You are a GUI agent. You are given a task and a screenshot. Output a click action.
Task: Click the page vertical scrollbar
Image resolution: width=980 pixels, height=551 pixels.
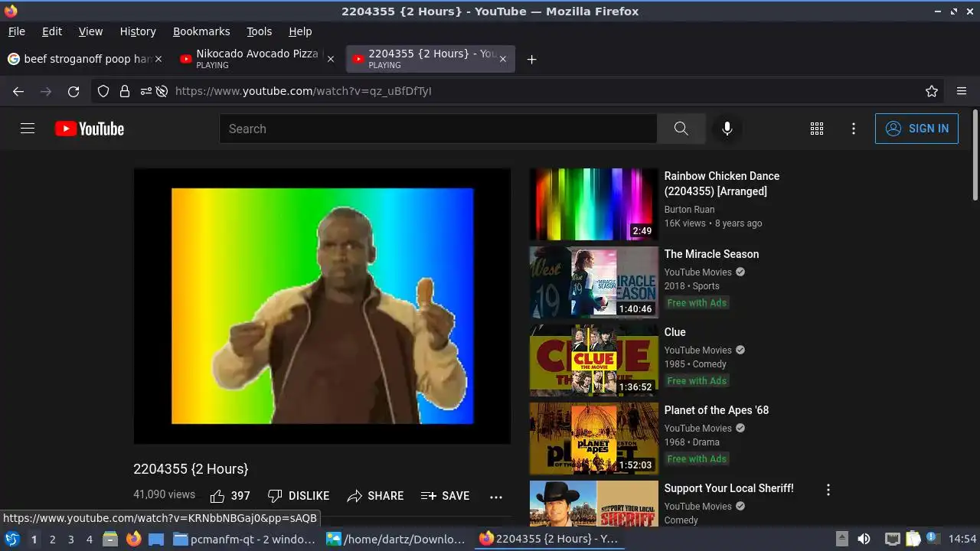tap(975, 157)
